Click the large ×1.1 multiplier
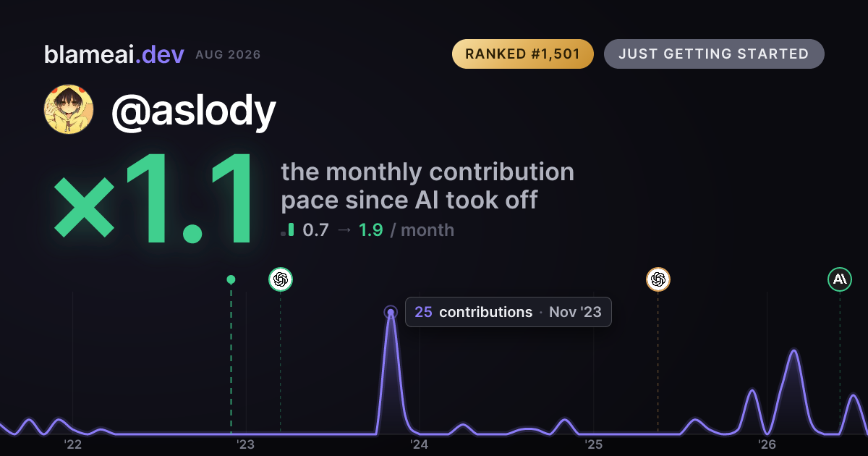 (154, 200)
